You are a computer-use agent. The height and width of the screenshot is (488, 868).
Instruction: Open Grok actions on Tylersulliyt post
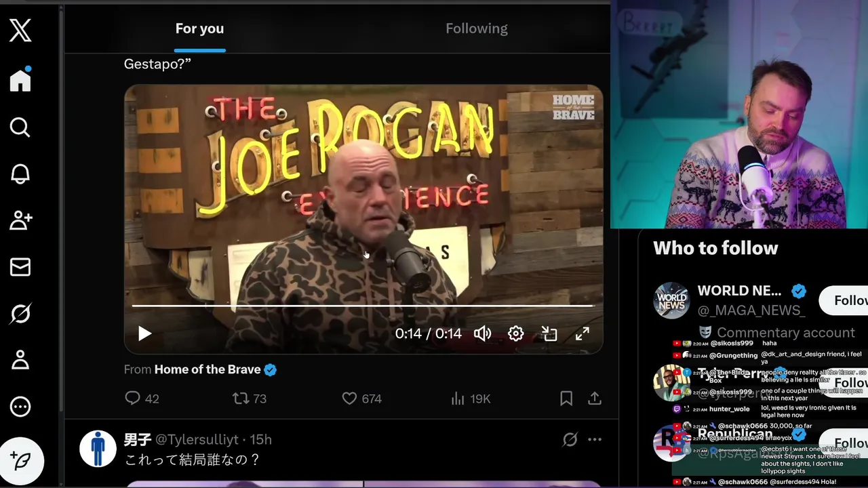[x=570, y=440]
